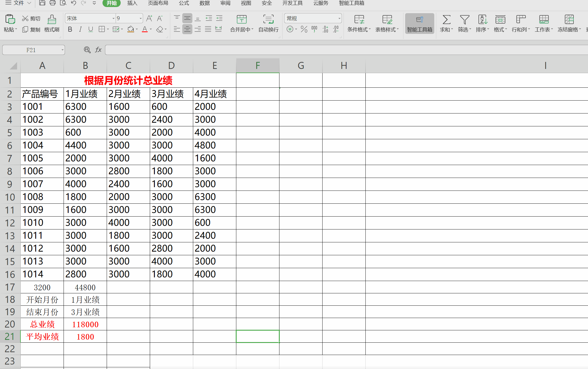
Task: Apply bold formatting with the B icon
Action: 70,29
